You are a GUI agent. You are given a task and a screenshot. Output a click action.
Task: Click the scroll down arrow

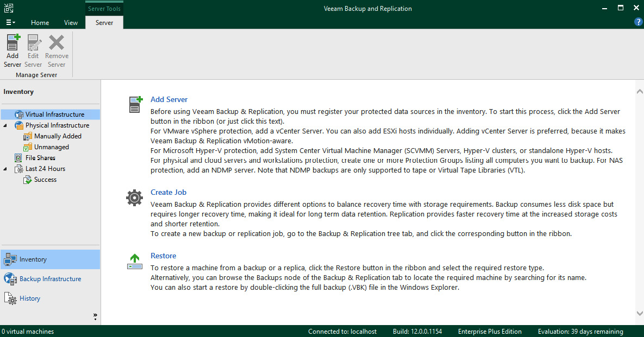640,313
